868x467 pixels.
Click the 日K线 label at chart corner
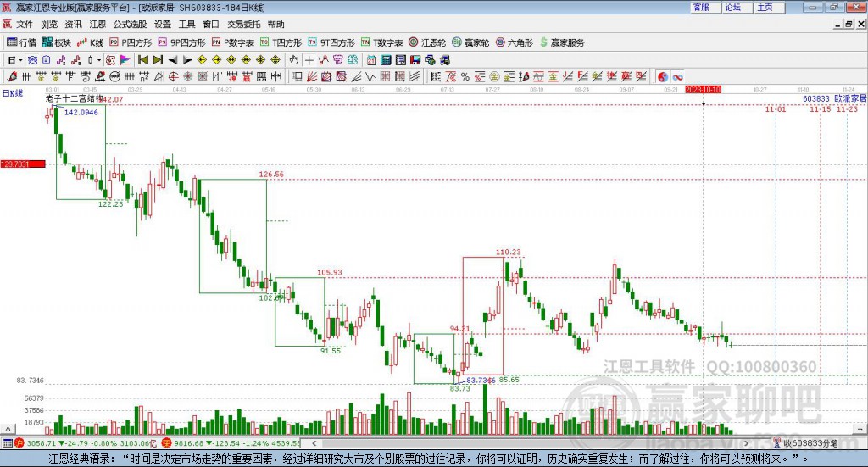point(12,93)
